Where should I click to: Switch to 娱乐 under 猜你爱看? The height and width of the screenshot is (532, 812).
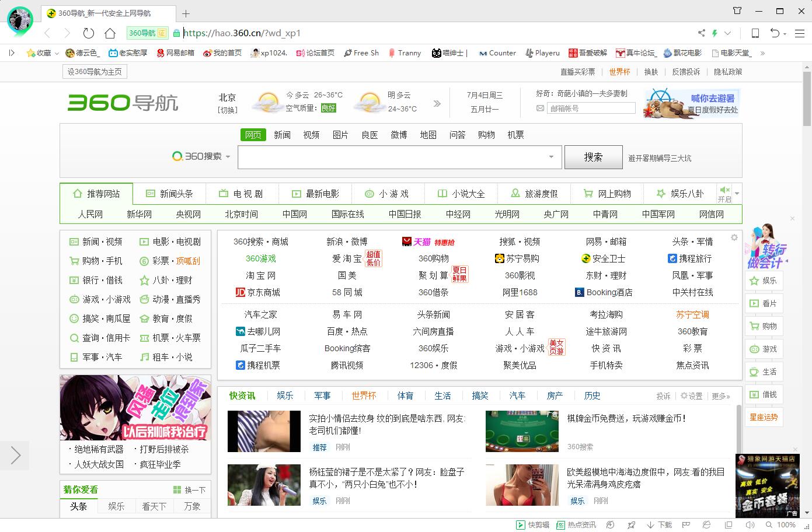tap(116, 506)
